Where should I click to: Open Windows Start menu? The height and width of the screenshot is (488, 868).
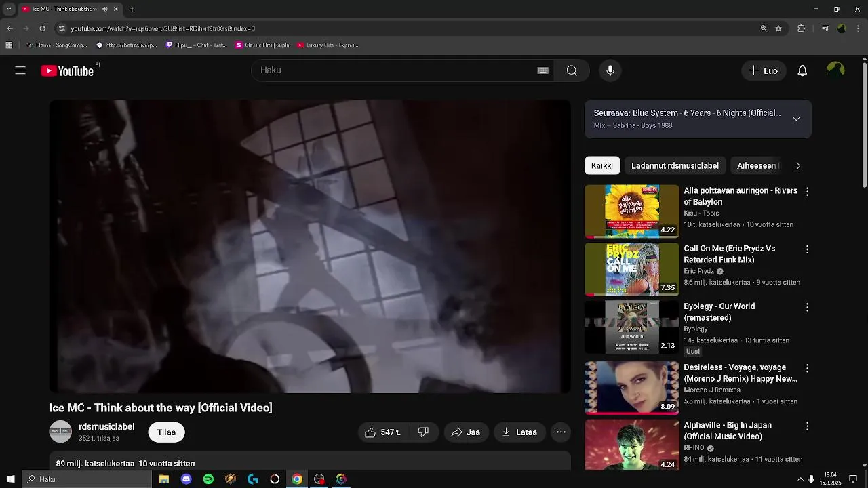[x=10, y=479]
